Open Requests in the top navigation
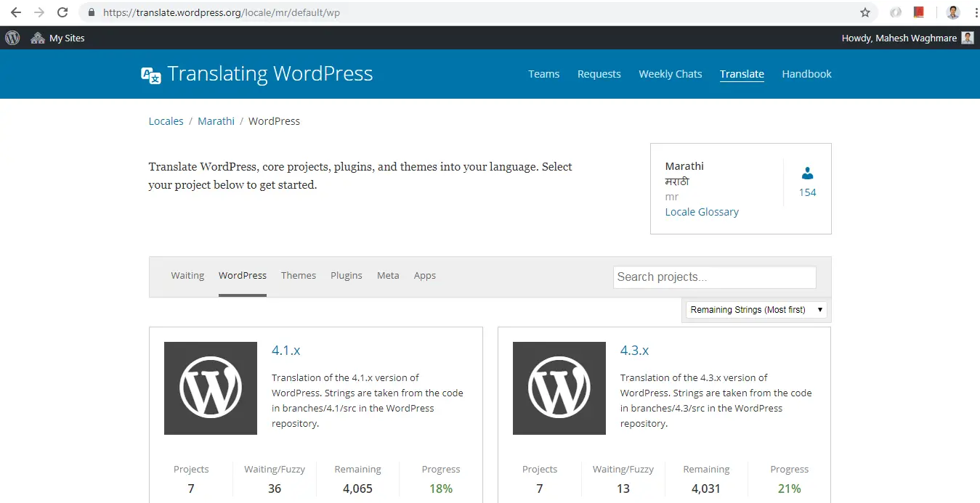The image size is (980, 503). coord(599,74)
